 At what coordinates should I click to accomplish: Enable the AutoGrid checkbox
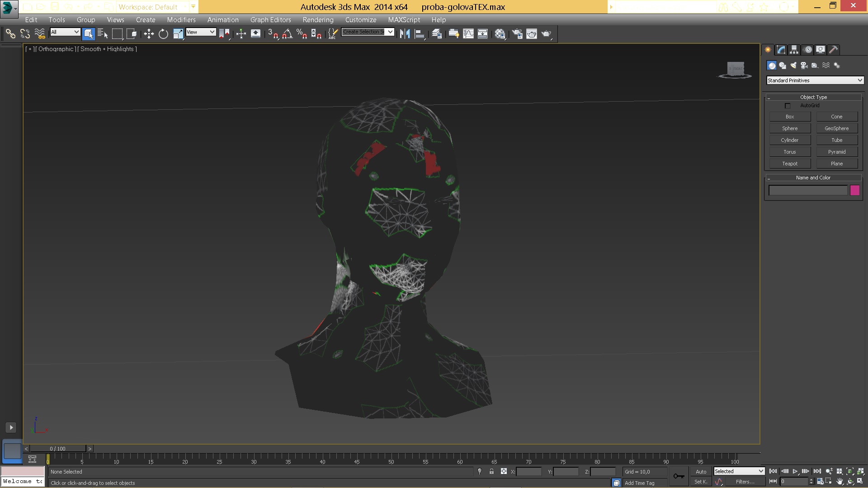(788, 106)
